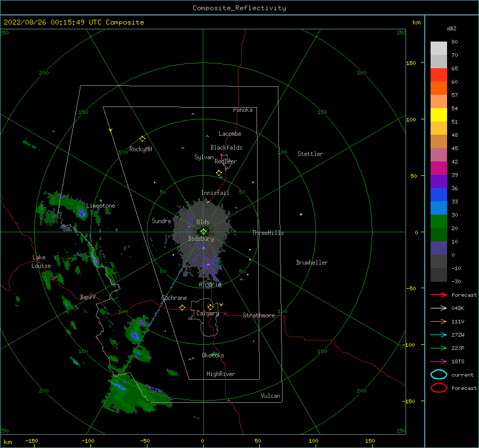Screen dimensions: 479x448
Task: Click the Drumheller label
Action: 312,263
